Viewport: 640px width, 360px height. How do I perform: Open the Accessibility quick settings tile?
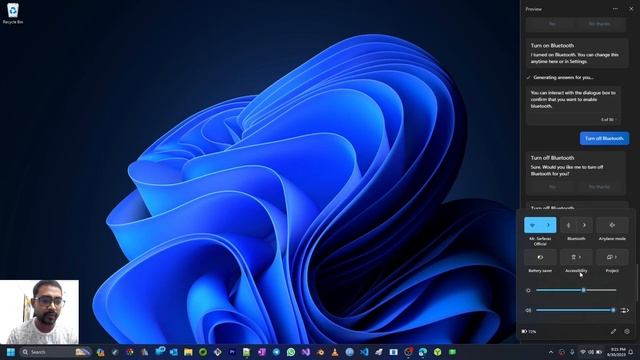coord(576,257)
